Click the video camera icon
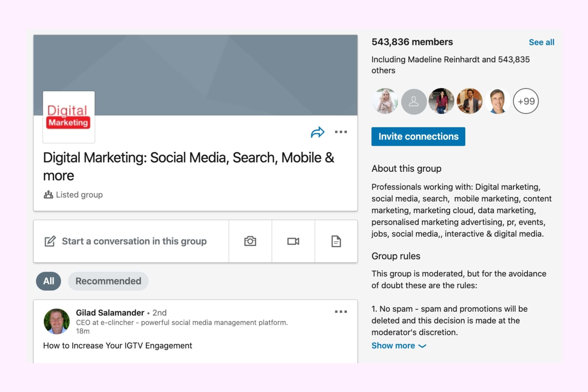Screen dimensions: 588x392 [293, 241]
